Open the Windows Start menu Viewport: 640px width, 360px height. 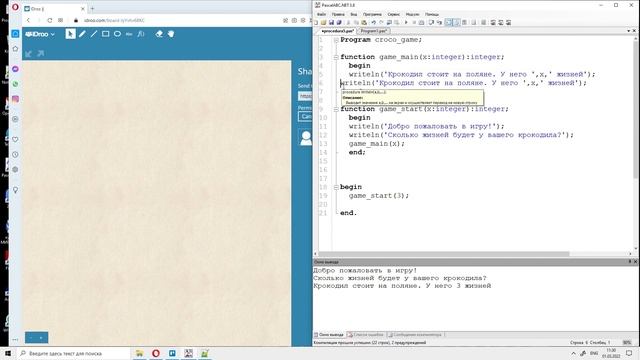[7, 353]
